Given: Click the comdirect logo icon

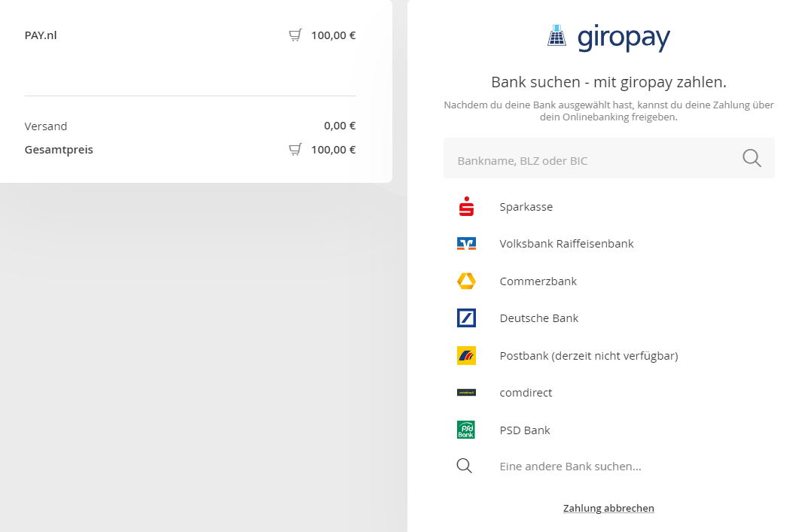Looking at the screenshot, I should 466,393.
